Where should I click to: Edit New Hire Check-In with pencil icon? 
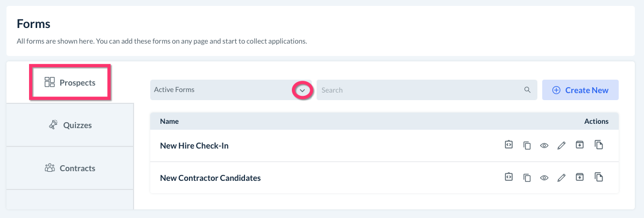click(x=562, y=145)
